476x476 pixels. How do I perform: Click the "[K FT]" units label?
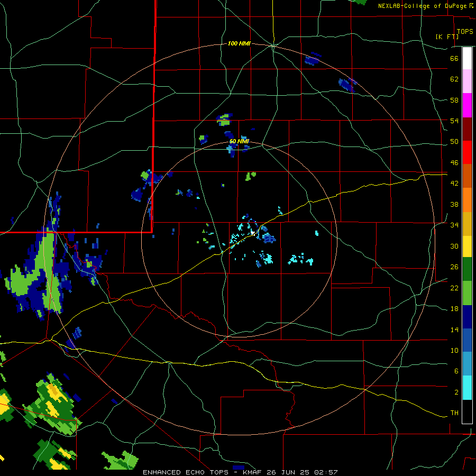pos(447,37)
